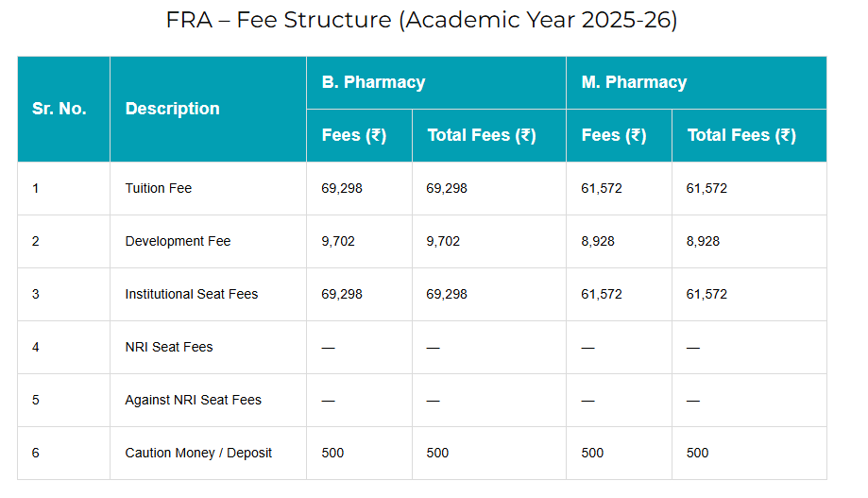Image resolution: width=868 pixels, height=498 pixels.
Task: Click the Institutional Seat Fees label
Action: (192, 294)
